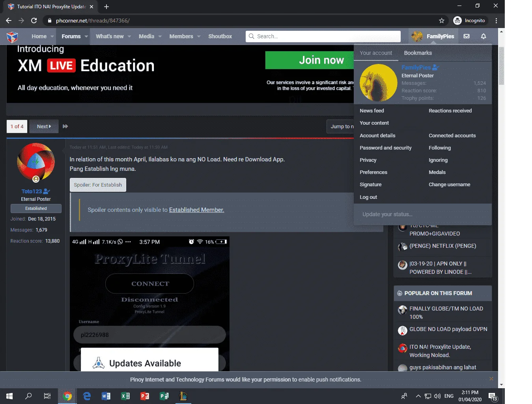Reload the page

click(x=34, y=21)
